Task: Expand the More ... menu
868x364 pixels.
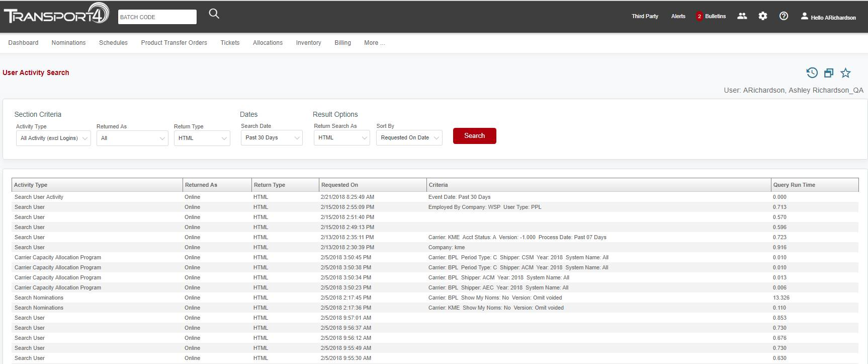Action: (374, 43)
